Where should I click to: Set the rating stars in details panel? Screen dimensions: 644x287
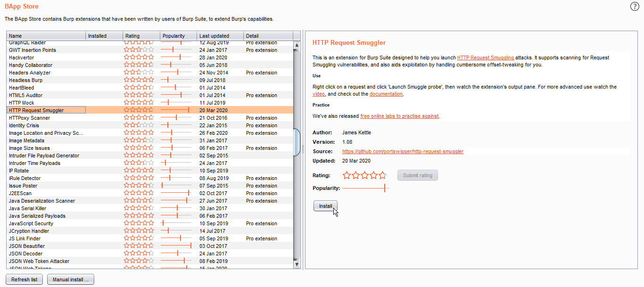[x=364, y=175]
